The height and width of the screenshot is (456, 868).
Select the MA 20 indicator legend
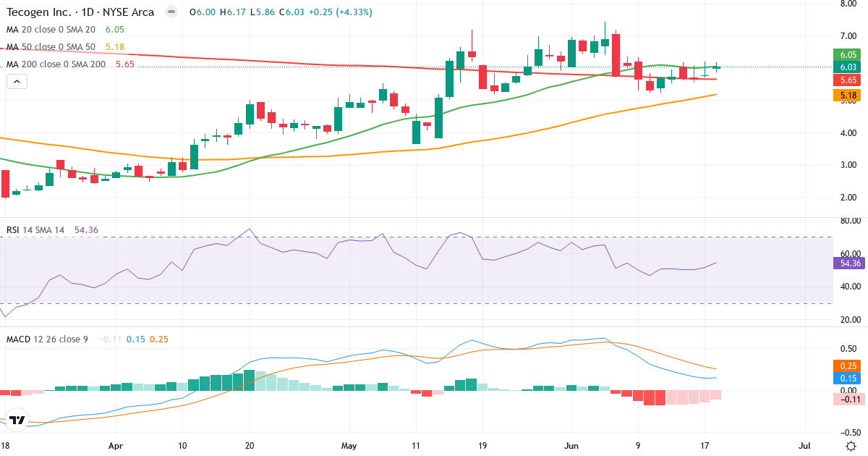tap(51, 30)
